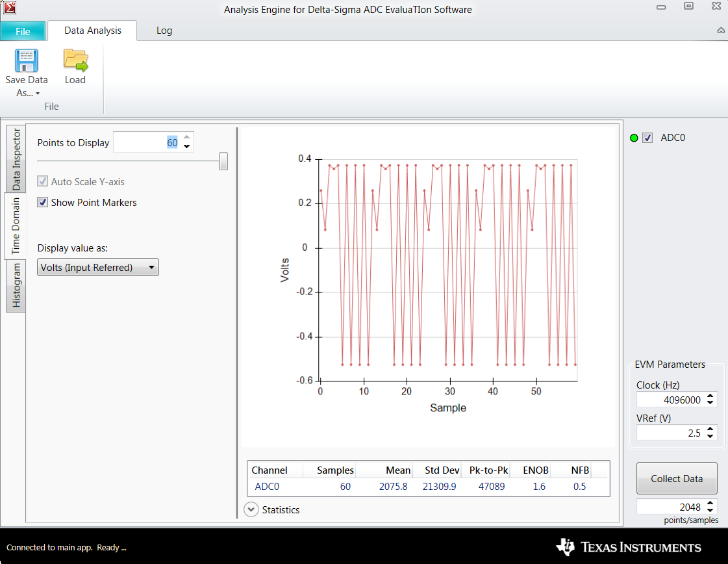The height and width of the screenshot is (564, 728).
Task: Switch to the Data Analysis tab
Action: pos(92,31)
